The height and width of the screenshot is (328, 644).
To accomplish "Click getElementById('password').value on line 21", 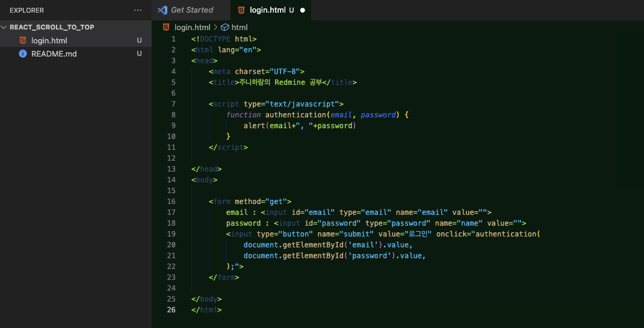I will click(352, 256).
